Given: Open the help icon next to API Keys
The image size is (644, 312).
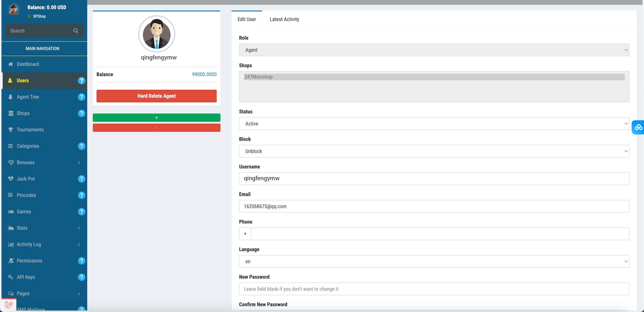Looking at the screenshot, I should pyautogui.click(x=82, y=277).
